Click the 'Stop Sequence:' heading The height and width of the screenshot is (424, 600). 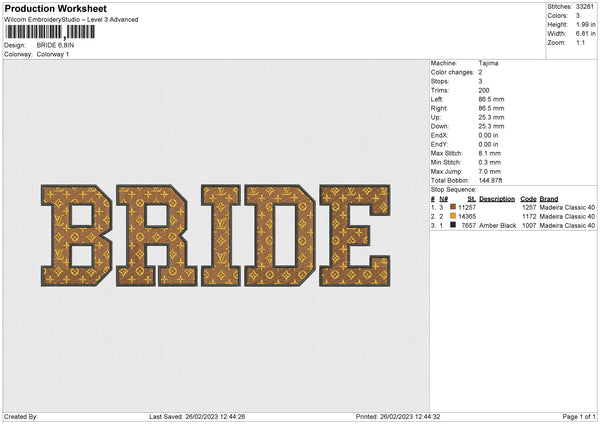[x=453, y=190]
